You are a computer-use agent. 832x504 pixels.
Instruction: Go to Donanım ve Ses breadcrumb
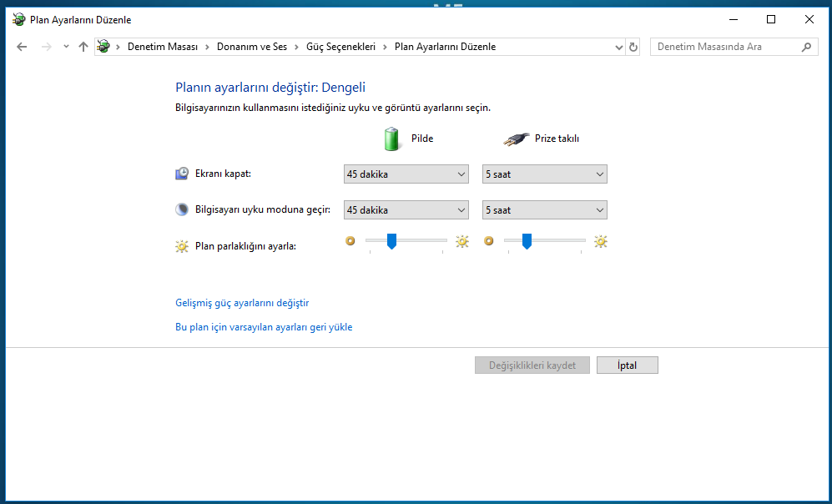pos(251,47)
